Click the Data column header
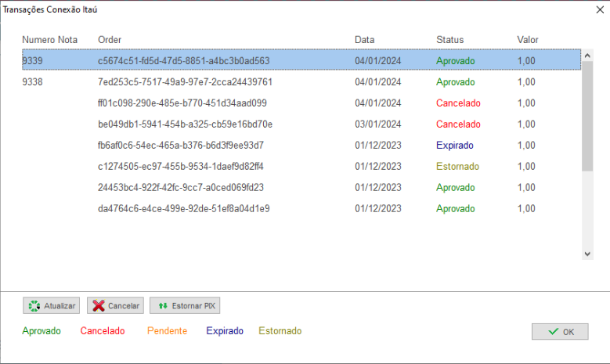 (364, 39)
